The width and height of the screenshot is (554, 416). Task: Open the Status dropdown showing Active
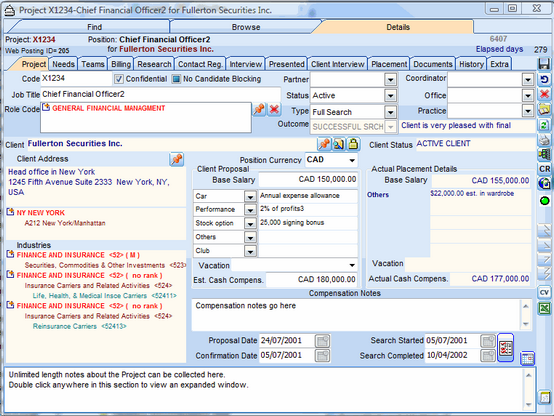pyautogui.click(x=390, y=95)
